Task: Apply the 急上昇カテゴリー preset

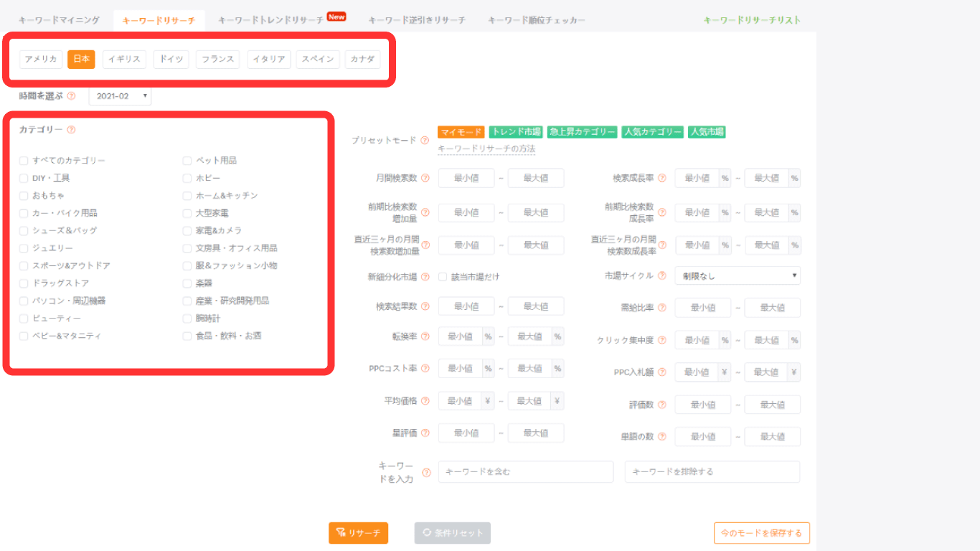Action: [582, 132]
